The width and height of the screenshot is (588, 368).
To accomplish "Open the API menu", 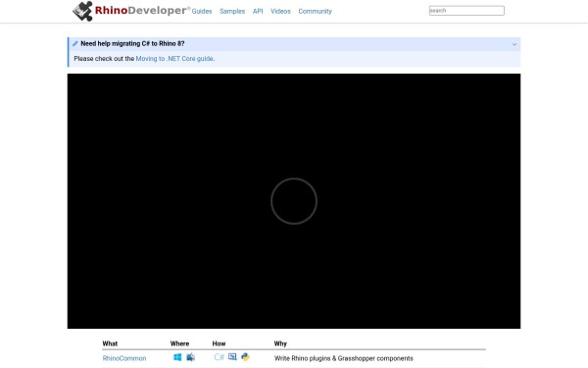I will coord(258,11).
